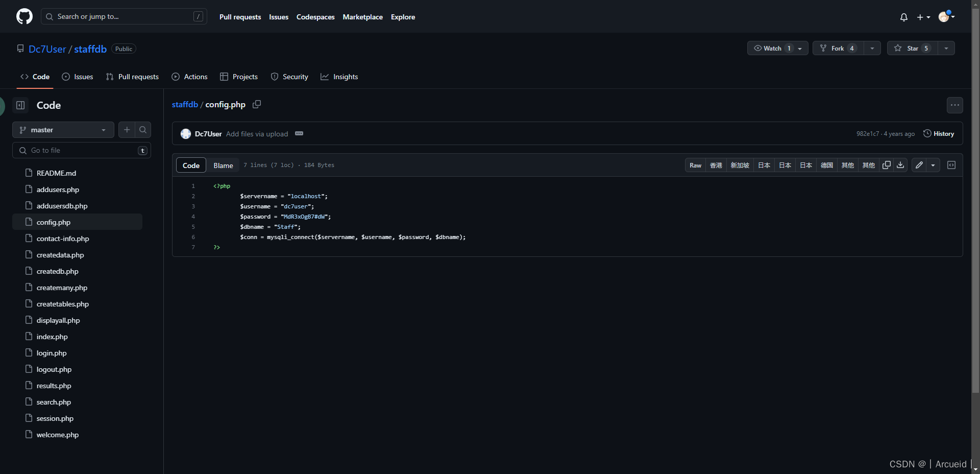
Task: Open the more file actions menu
Action: tap(955, 105)
